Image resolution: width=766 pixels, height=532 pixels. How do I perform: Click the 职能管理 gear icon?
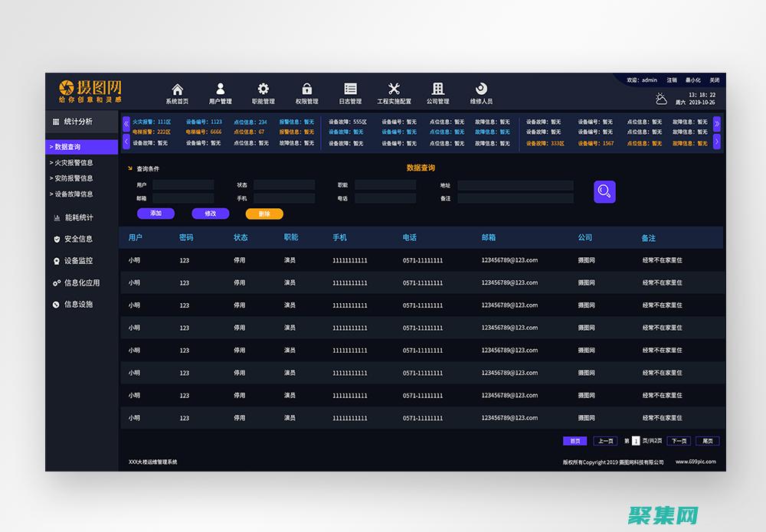click(x=264, y=87)
